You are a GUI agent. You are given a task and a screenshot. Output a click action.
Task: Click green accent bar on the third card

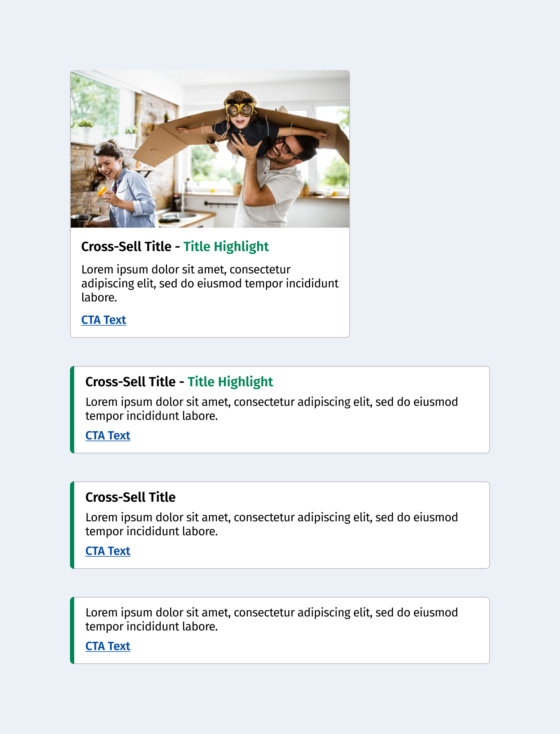click(72, 525)
